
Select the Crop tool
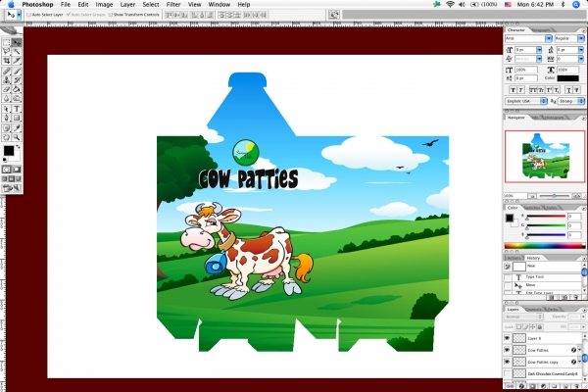click(x=7, y=60)
